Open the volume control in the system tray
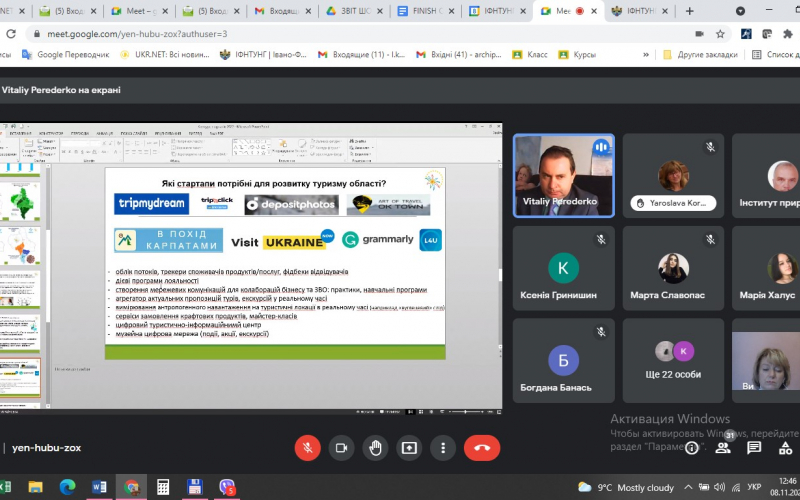The height and width of the screenshot is (500, 800). click(719, 487)
